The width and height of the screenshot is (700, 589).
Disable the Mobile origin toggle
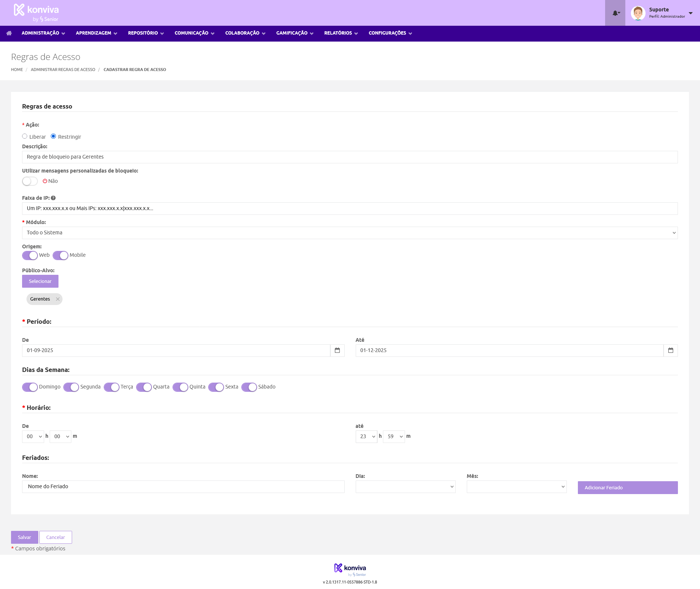coord(60,255)
